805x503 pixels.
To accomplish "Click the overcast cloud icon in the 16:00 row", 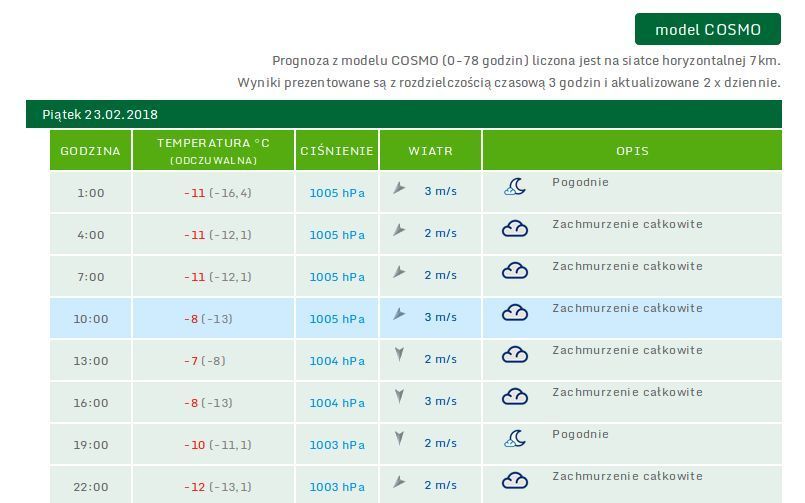I will 515,397.
